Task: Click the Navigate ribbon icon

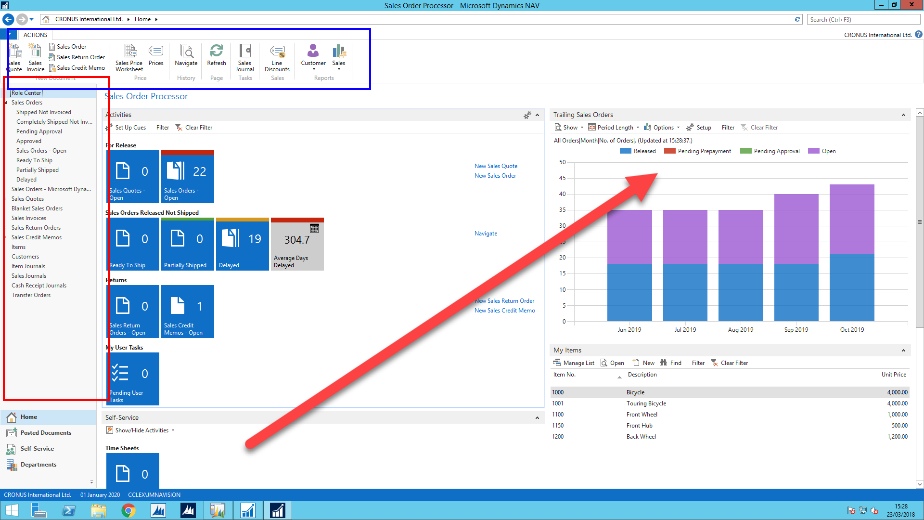Action: [x=186, y=54]
